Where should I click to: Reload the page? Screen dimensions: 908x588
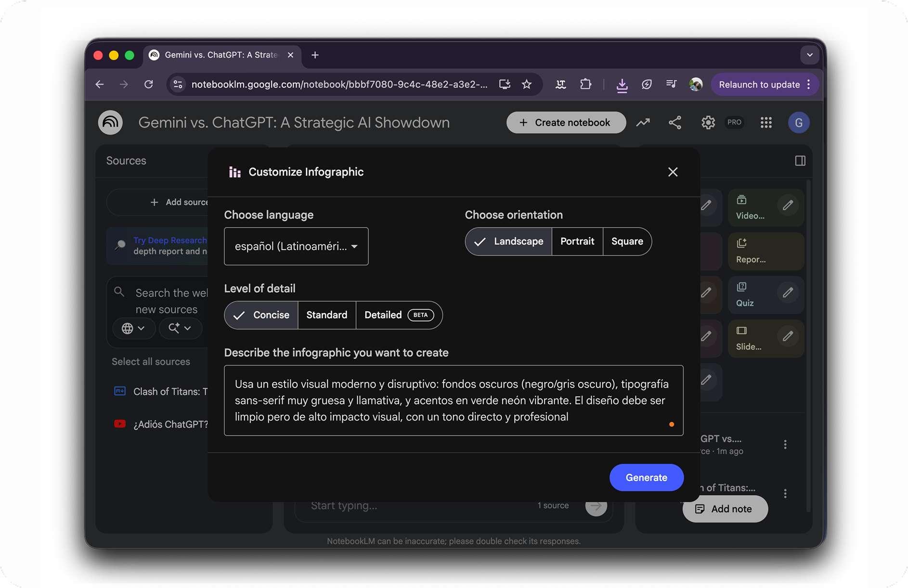point(149,85)
